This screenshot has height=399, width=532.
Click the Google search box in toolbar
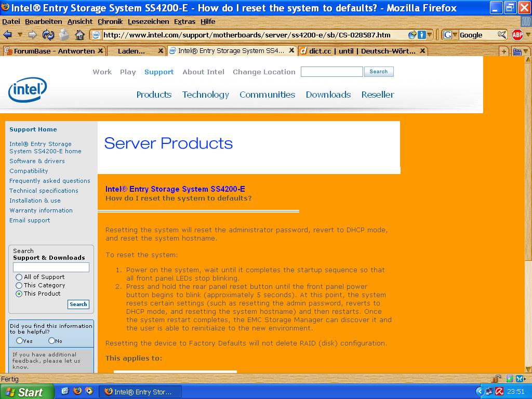[478, 35]
